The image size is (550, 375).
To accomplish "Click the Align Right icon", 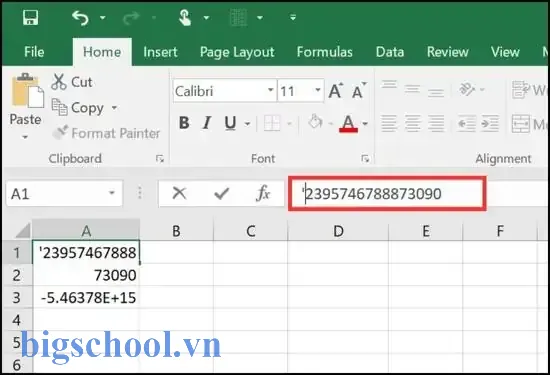I will (436, 123).
